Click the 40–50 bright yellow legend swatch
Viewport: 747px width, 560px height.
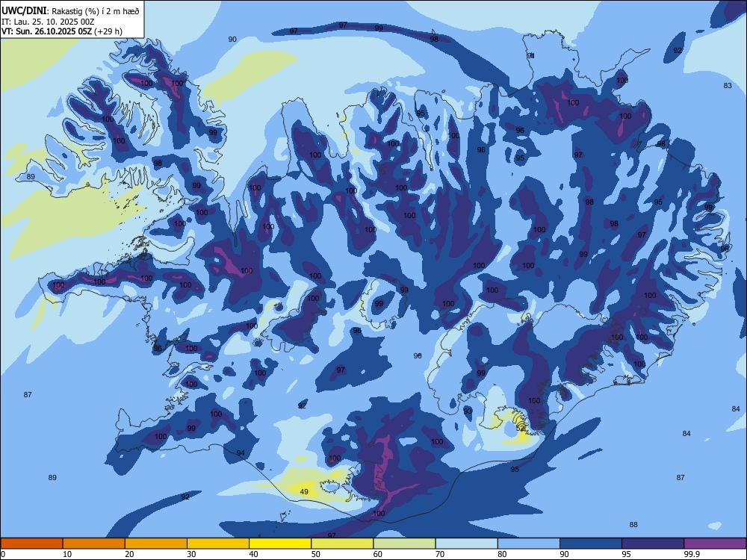[x=280, y=544]
